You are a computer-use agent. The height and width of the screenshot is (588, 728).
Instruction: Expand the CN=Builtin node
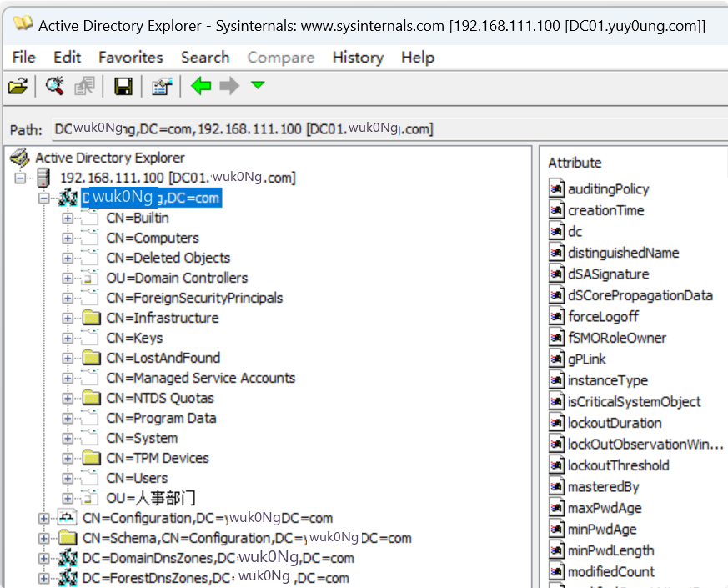[x=68, y=218]
